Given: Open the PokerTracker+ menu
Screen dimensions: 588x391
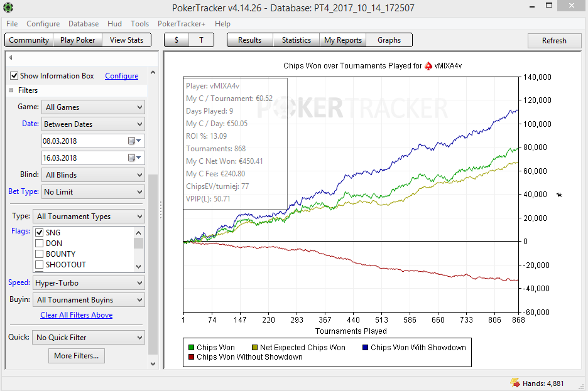Looking at the screenshot, I should pyautogui.click(x=182, y=24).
